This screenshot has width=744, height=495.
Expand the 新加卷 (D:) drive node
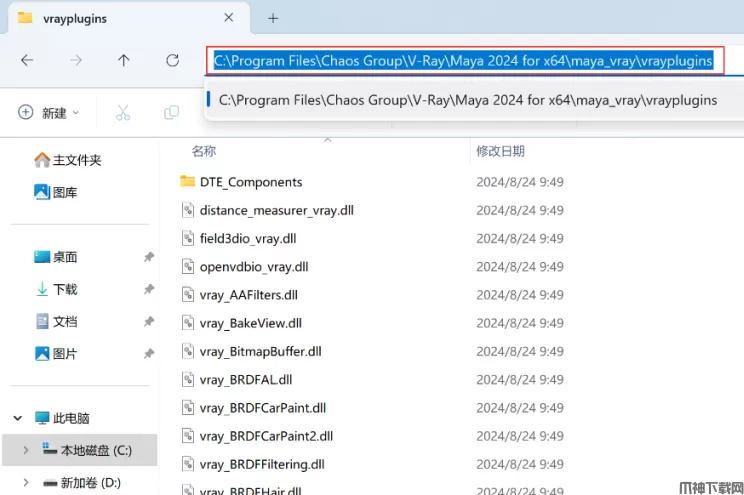(x=26, y=483)
